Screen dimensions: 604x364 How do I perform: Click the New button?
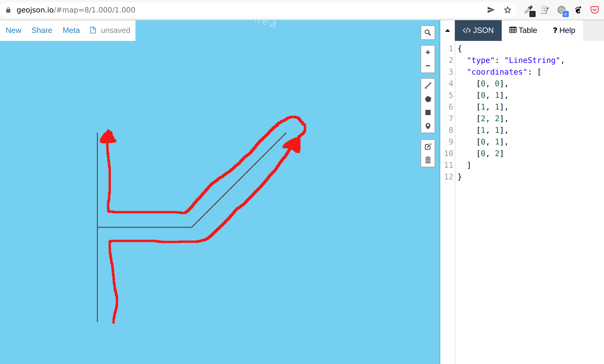(x=13, y=30)
